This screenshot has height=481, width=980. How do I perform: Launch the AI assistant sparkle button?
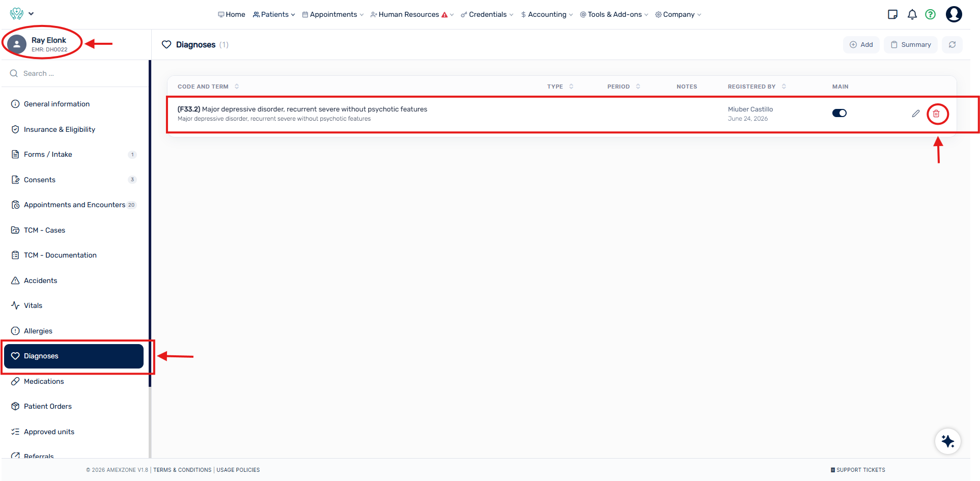tap(947, 441)
